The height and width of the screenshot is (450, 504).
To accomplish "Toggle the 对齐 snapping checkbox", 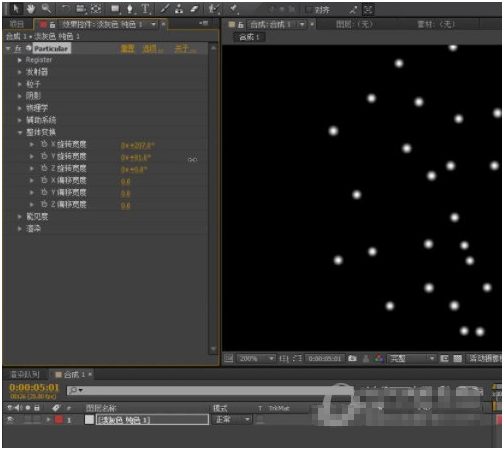I will coord(309,10).
